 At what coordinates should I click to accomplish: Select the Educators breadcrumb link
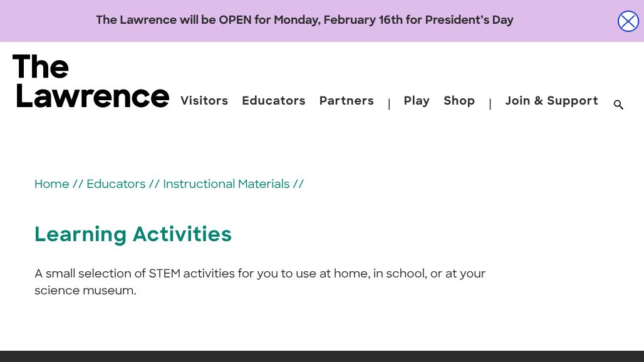click(x=116, y=184)
